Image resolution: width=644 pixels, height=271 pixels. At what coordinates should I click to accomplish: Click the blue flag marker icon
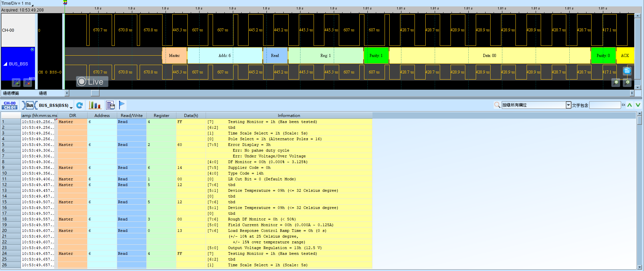(122, 105)
